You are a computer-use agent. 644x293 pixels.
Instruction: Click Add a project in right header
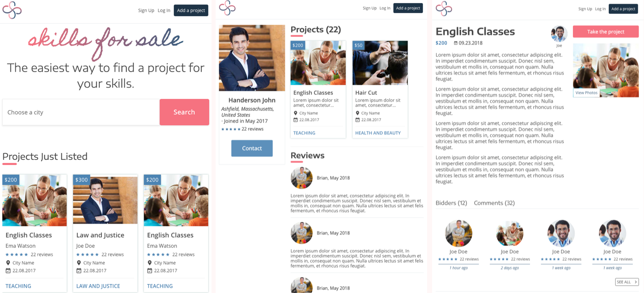[x=623, y=8]
